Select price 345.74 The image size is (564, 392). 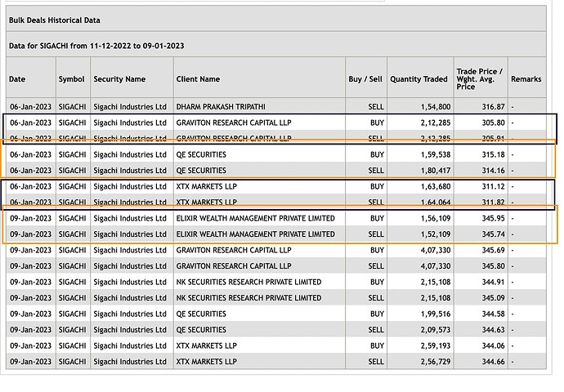pyautogui.click(x=493, y=234)
